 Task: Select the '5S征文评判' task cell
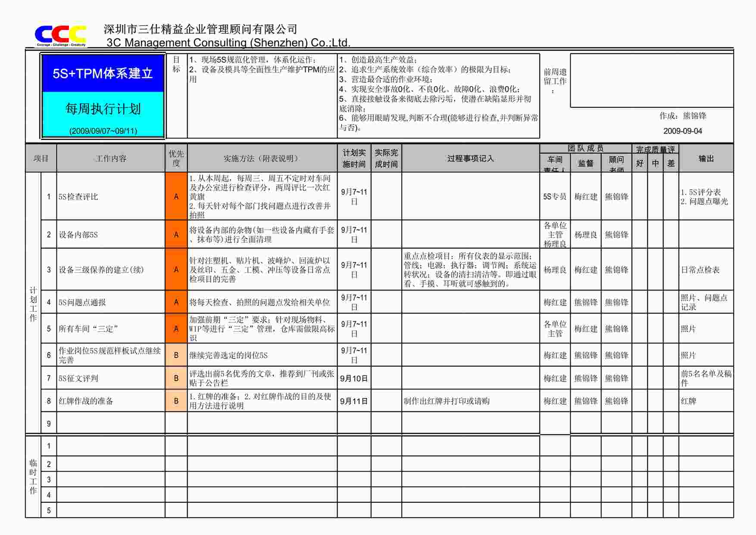(111, 378)
